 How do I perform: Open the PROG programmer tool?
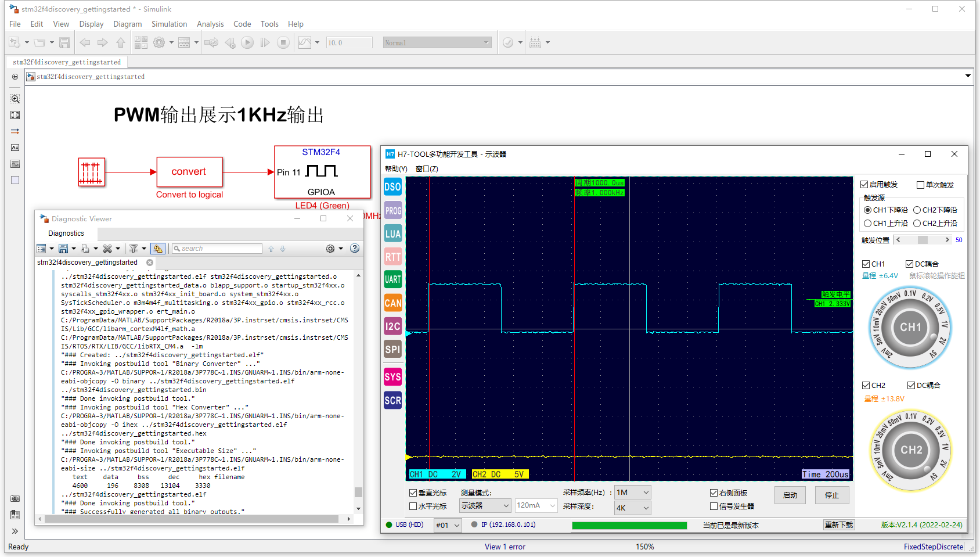[x=393, y=211]
